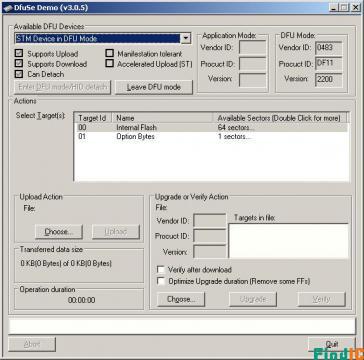Click the DFU Mode Vendor ID field 0483
The height and width of the screenshot is (360, 364).
[328, 48]
